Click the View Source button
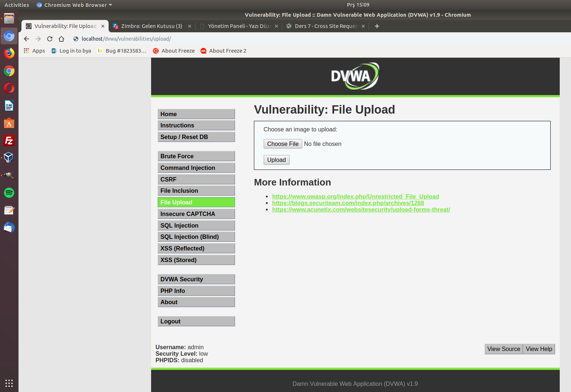Image resolution: width=571 pixels, height=392 pixels. click(503, 349)
